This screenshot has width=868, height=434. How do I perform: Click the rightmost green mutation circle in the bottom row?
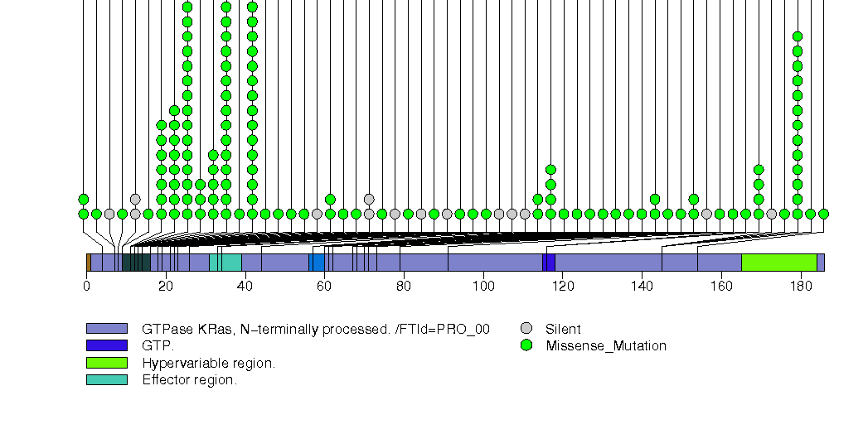coord(823,214)
